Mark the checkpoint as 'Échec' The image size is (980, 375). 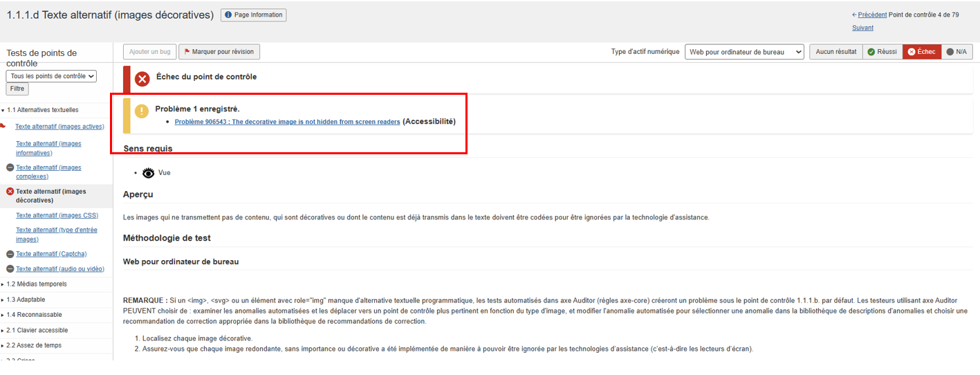(922, 52)
